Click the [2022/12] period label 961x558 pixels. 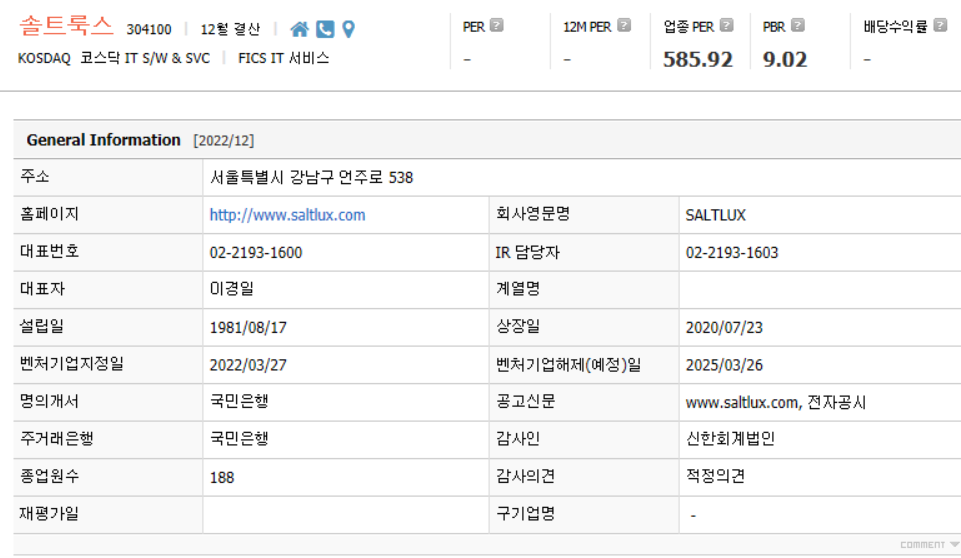coord(224,140)
